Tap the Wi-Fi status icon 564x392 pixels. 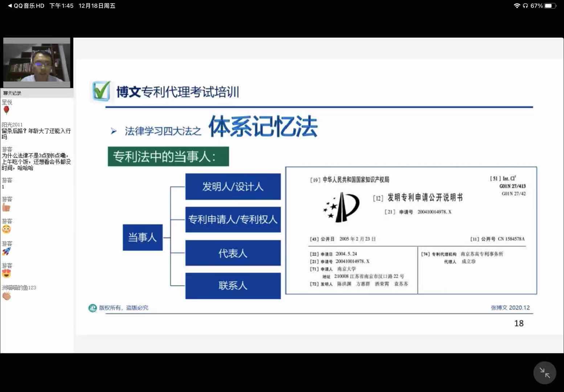[517, 6]
